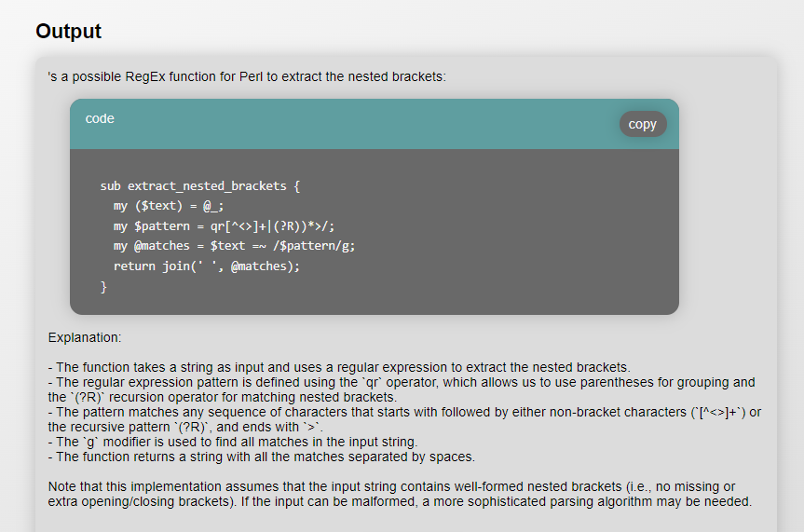Click the intro sentence about Perl RegEx function
The height and width of the screenshot is (532, 804).
(x=247, y=77)
